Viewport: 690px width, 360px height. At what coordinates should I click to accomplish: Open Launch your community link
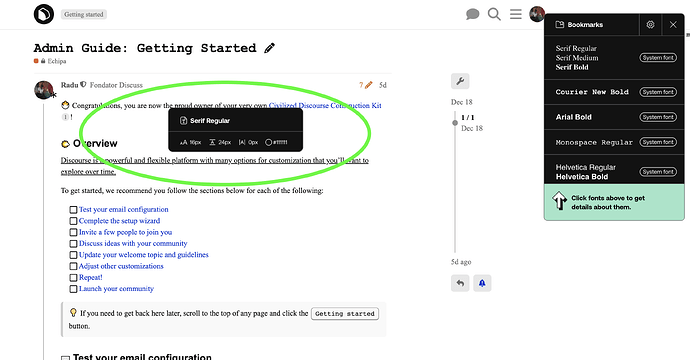(x=117, y=289)
